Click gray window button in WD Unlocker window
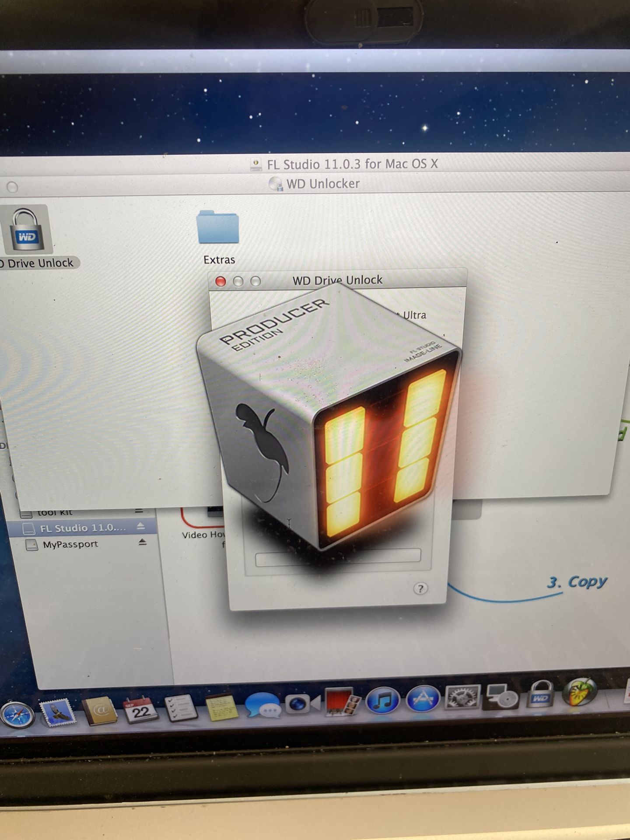Viewport: 630px width, 840px height. [x=12, y=187]
